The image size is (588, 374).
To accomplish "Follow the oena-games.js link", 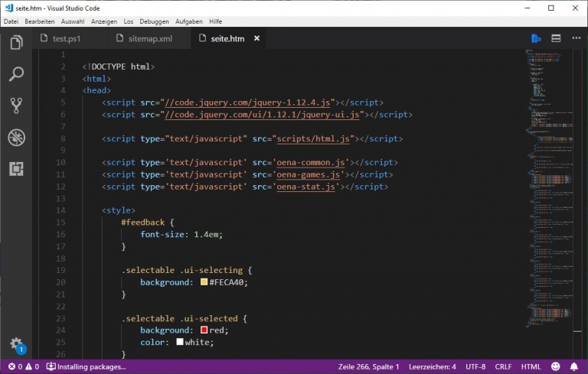I will [x=309, y=174].
